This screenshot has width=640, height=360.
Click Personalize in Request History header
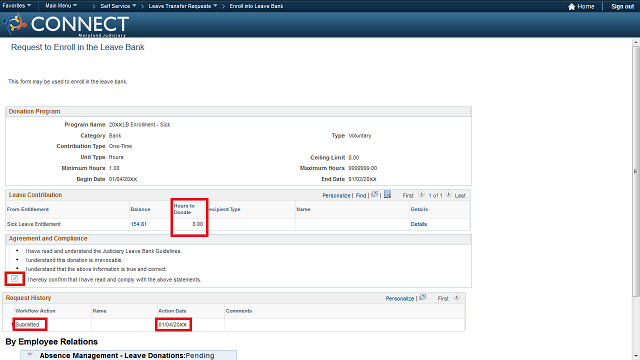(400, 298)
